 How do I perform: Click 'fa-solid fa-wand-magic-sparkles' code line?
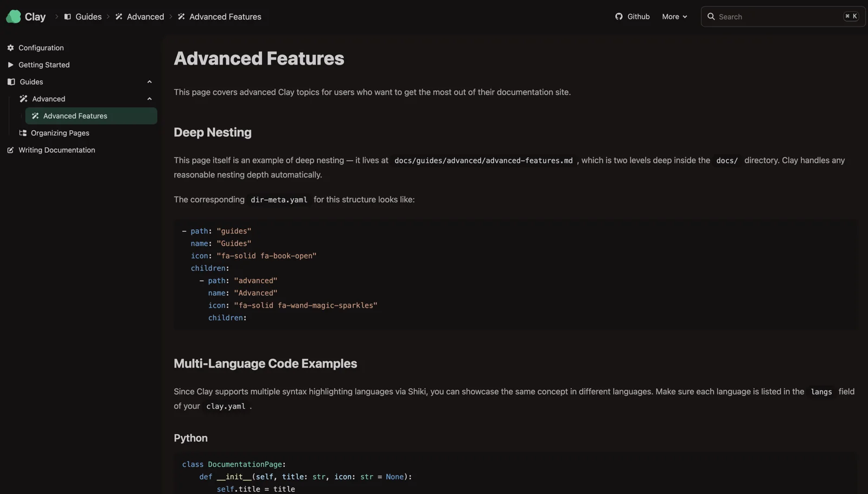pyautogui.click(x=292, y=305)
